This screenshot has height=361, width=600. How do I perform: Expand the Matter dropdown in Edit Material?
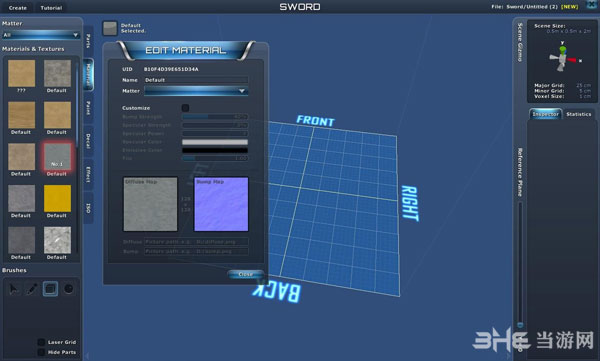point(196,91)
